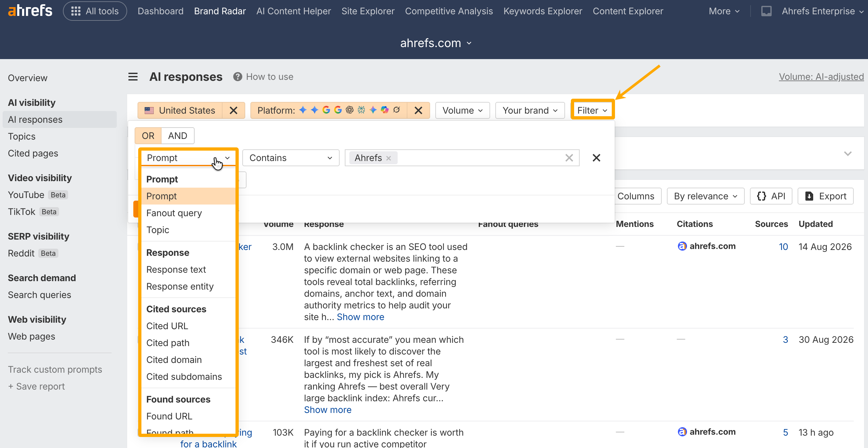The image size is (868, 448).
Task: Open Competitive Analysis
Action: point(449,11)
